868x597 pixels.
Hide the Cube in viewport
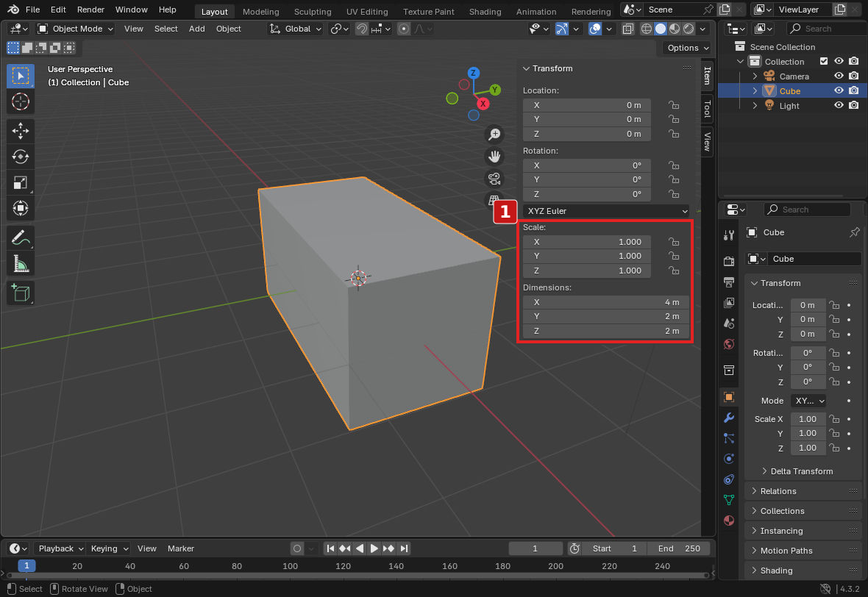[x=839, y=90]
